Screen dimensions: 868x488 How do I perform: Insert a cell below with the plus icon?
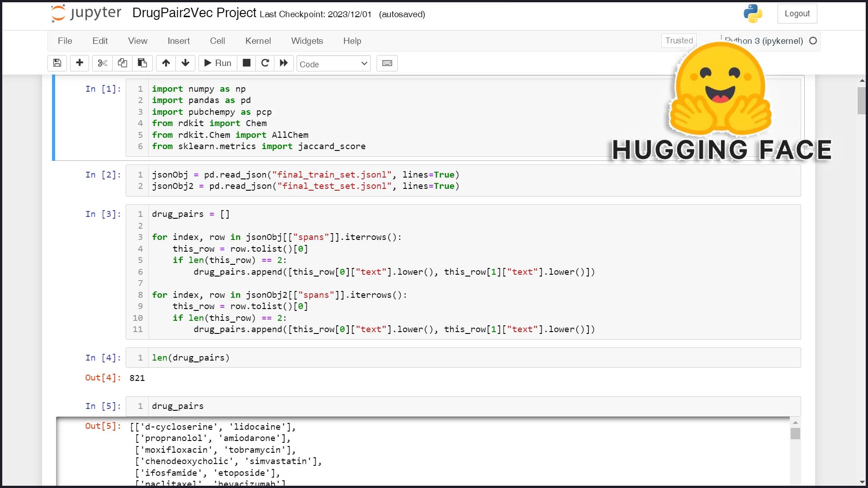[x=80, y=63]
